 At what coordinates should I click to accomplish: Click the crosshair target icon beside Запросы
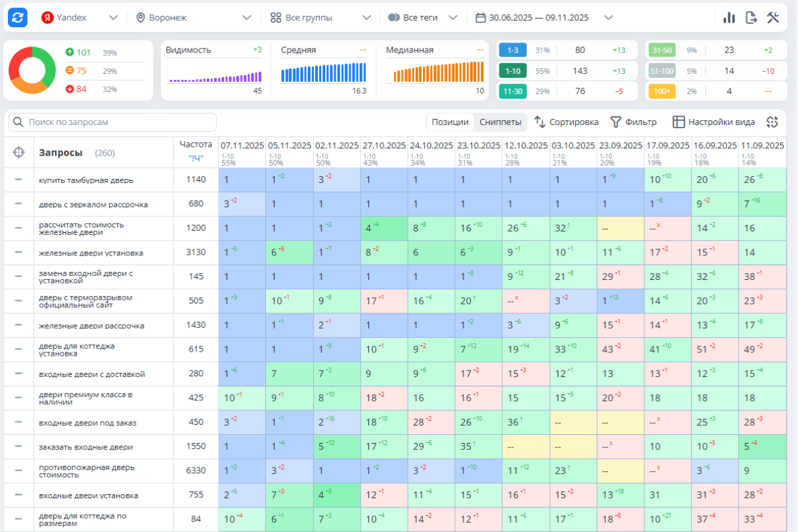(x=19, y=152)
